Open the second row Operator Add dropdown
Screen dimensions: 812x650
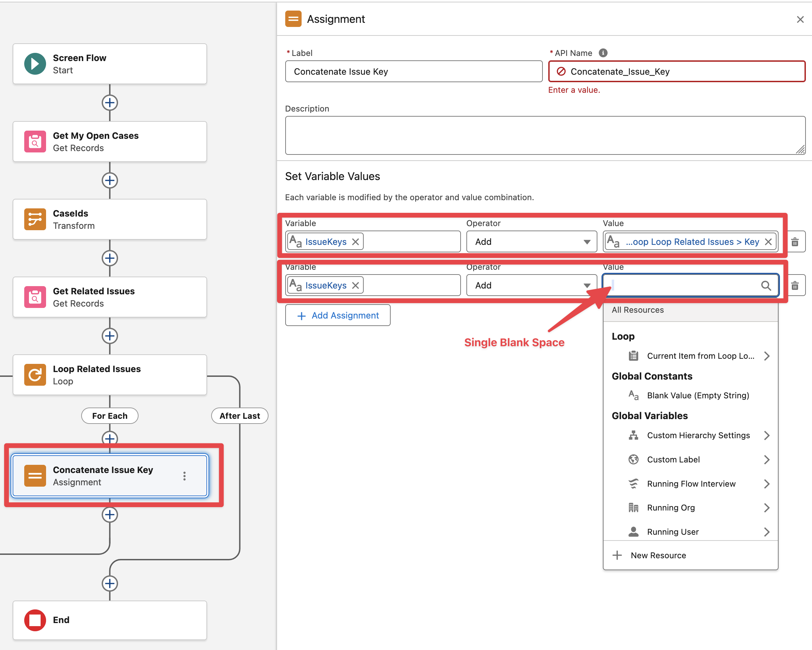point(531,285)
